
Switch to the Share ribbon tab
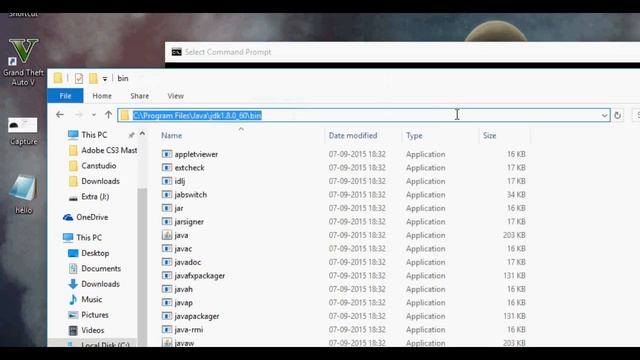pos(140,96)
